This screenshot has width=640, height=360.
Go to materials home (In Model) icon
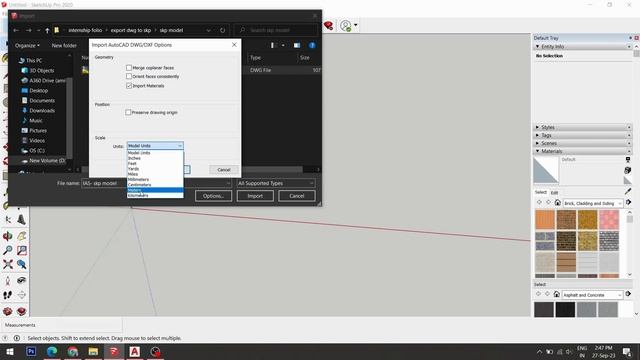pos(558,202)
